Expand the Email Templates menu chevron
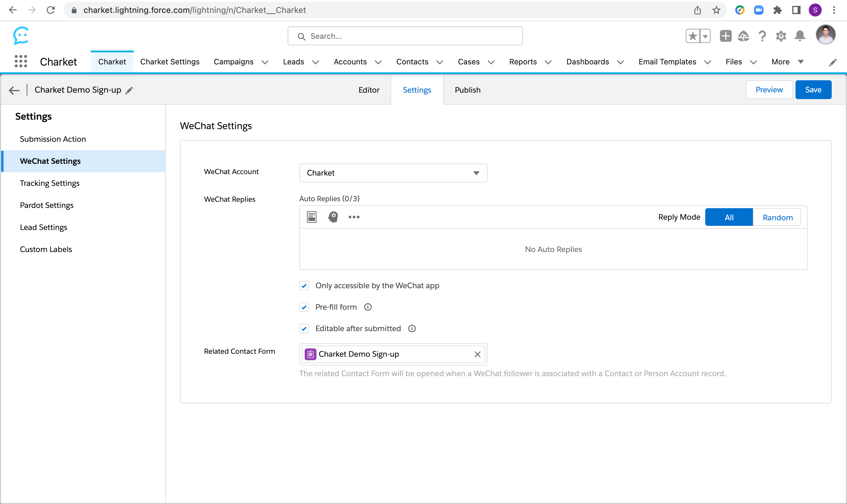This screenshot has height=504, width=847. pos(708,62)
